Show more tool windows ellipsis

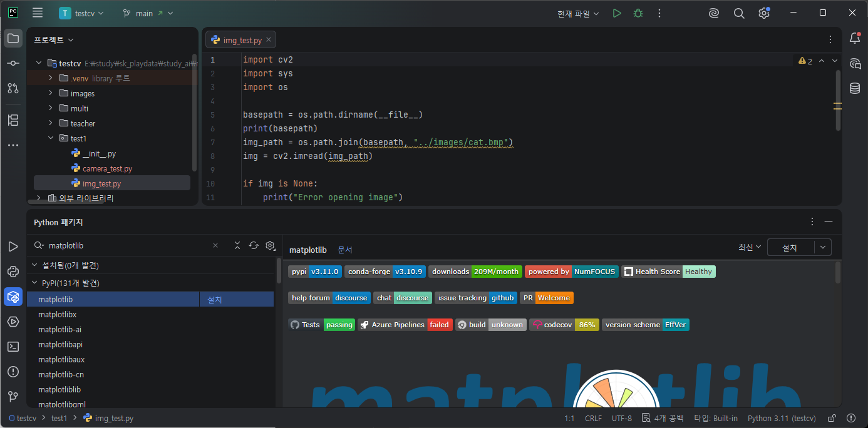click(x=13, y=145)
